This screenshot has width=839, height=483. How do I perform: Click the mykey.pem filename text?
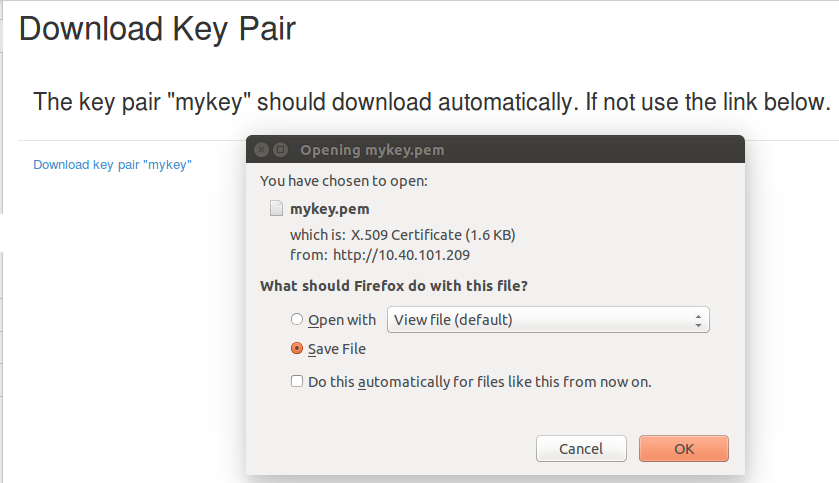(329, 209)
